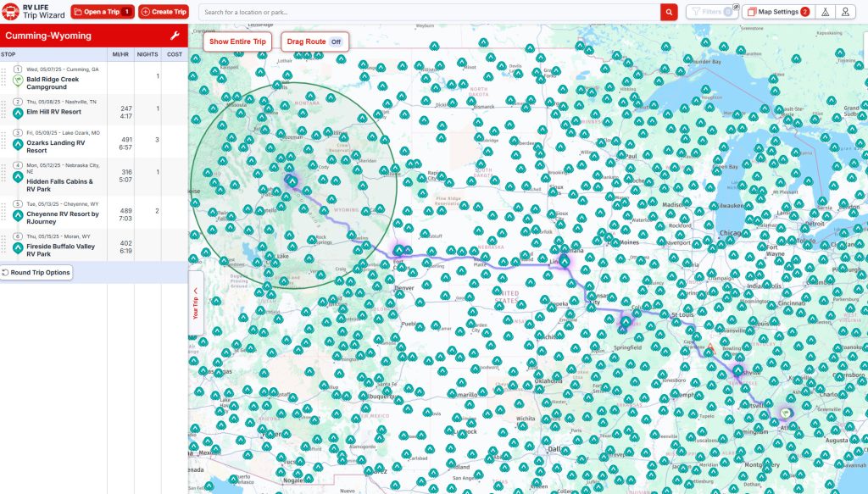Click Create Trip button
Screen dimensions: 868x494
163,12
